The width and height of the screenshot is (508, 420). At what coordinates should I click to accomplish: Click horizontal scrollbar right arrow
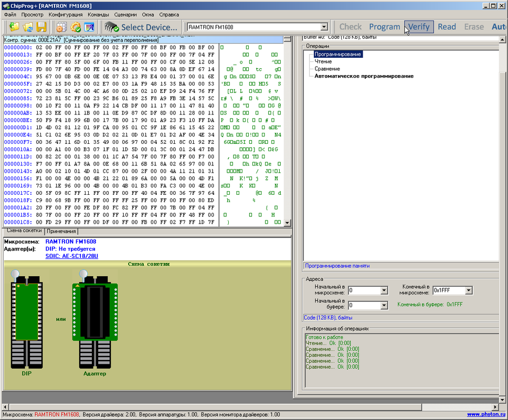point(495,407)
